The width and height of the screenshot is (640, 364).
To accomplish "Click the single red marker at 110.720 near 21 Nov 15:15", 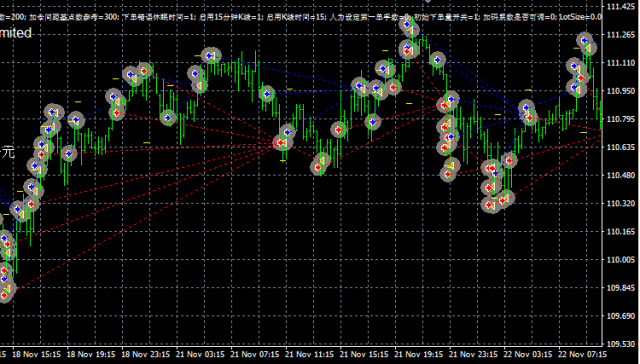I will coord(339,130).
